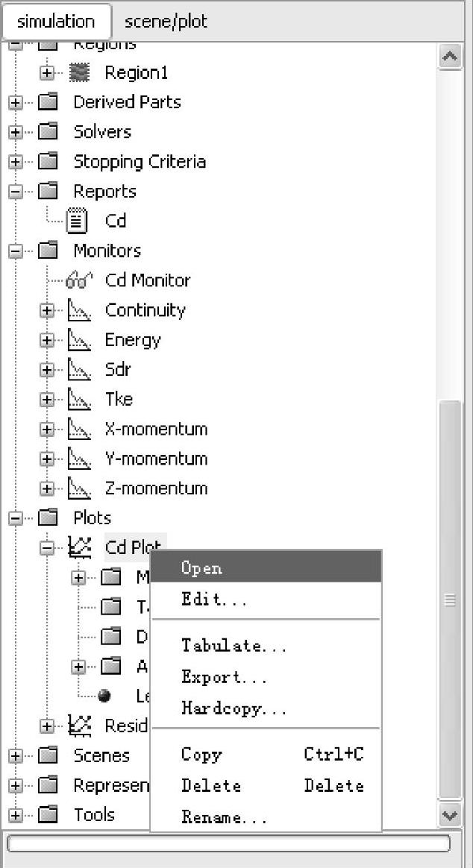This screenshot has height=868, width=473.
Task: Click the Tke monitor plot icon
Action: point(78,399)
